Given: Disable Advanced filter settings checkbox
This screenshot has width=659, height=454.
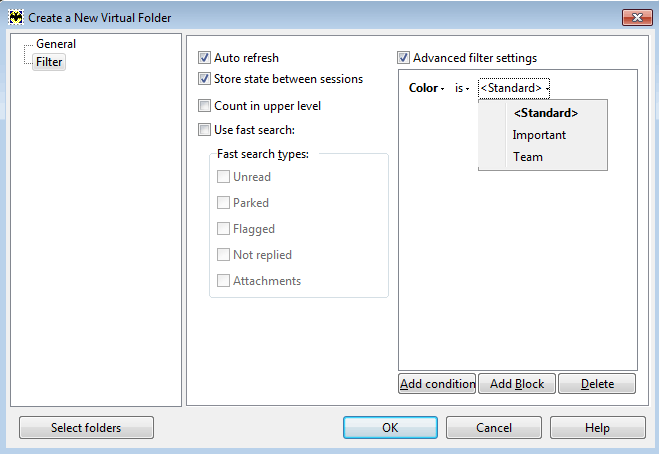Looking at the screenshot, I should coord(403,58).
